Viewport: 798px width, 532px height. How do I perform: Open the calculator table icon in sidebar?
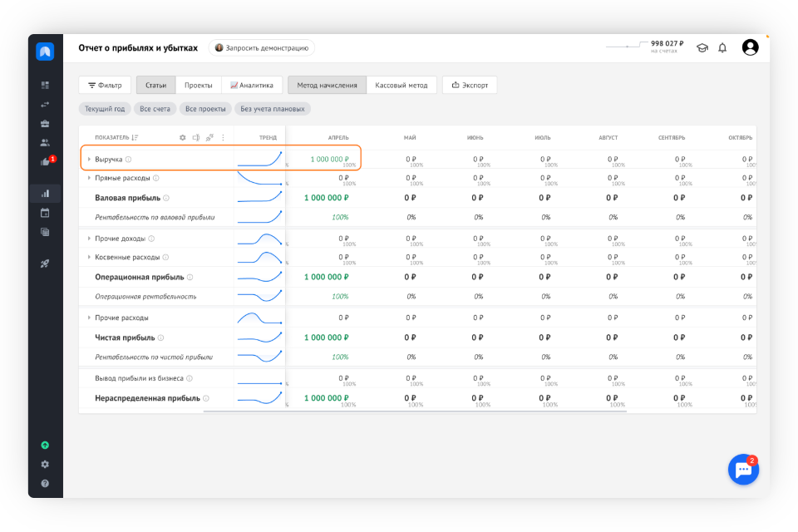click(45, 232)
